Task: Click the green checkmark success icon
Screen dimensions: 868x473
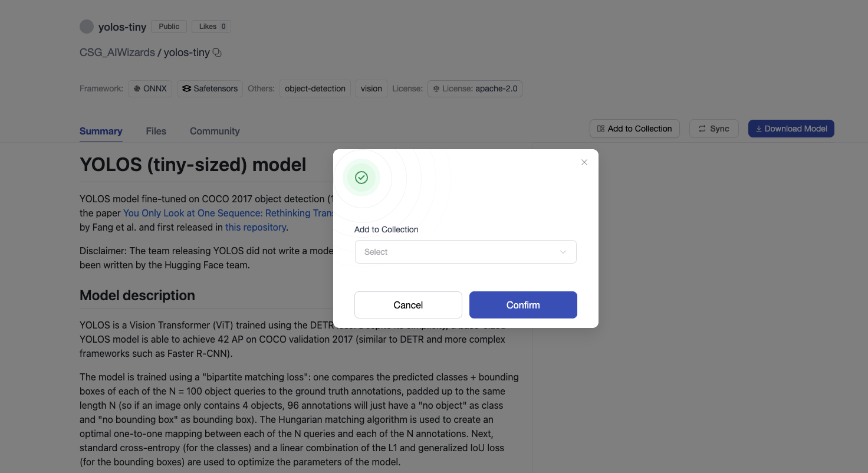Action: [361, 178]
